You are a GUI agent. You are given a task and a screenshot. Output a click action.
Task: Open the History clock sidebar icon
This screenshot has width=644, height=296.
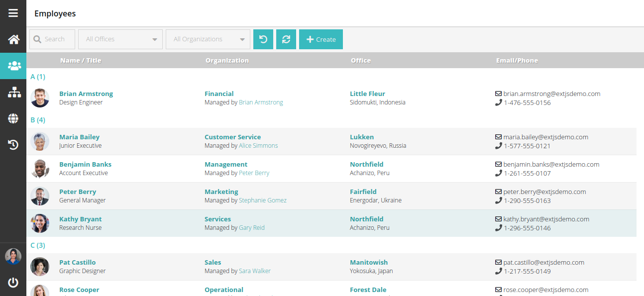pos(13,145)
